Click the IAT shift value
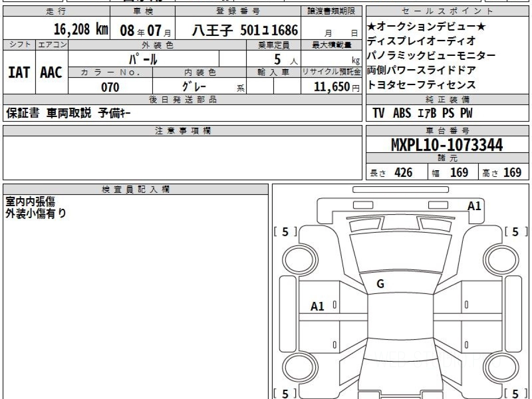This screenshot has height=399, width=532. tap(19, 72)
